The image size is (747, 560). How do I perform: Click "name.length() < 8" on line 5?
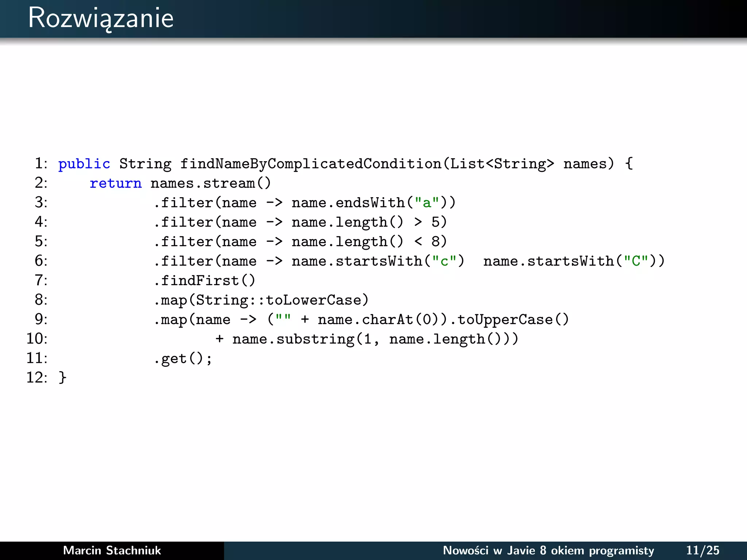point(365,242)
